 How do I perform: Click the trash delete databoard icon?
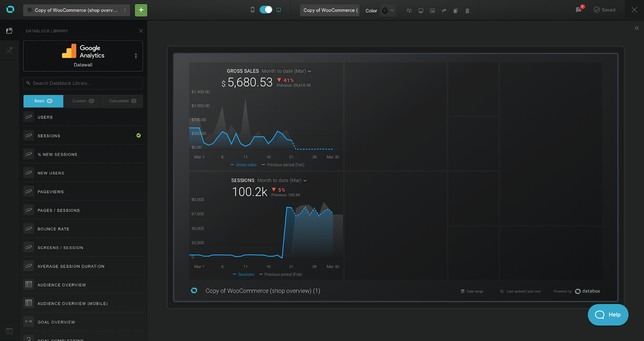coord(467,11)
